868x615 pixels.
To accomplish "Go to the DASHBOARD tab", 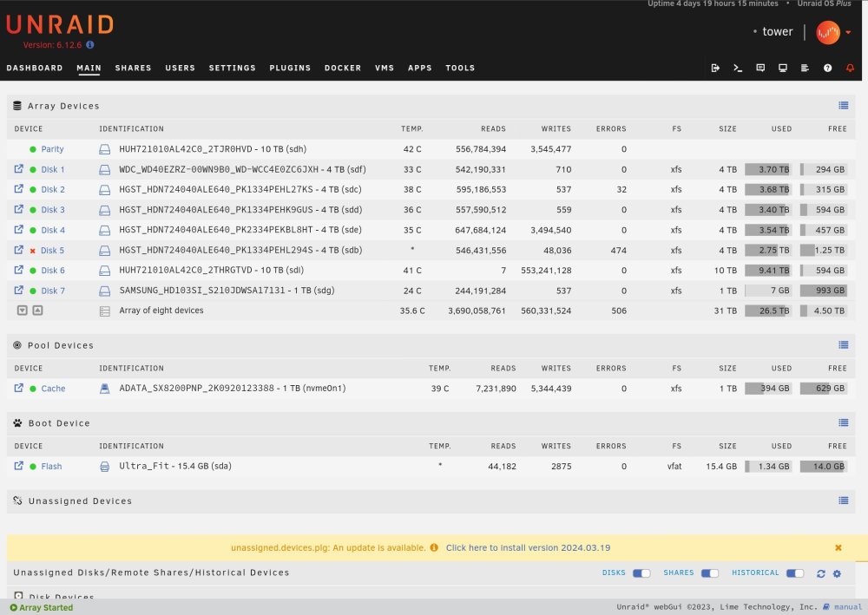I will tap(35, 68).
